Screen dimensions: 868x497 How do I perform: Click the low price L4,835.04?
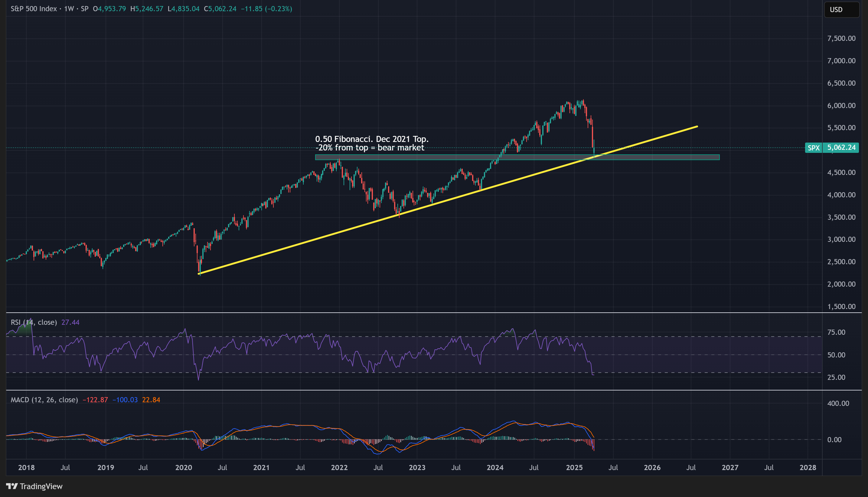(x=184, y=9)
